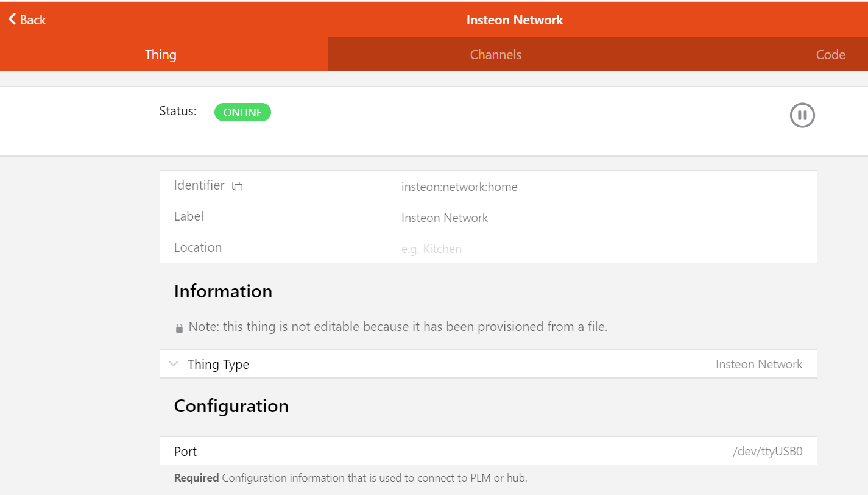Click the Location field placeholder e.g. Kitchen

432,249
